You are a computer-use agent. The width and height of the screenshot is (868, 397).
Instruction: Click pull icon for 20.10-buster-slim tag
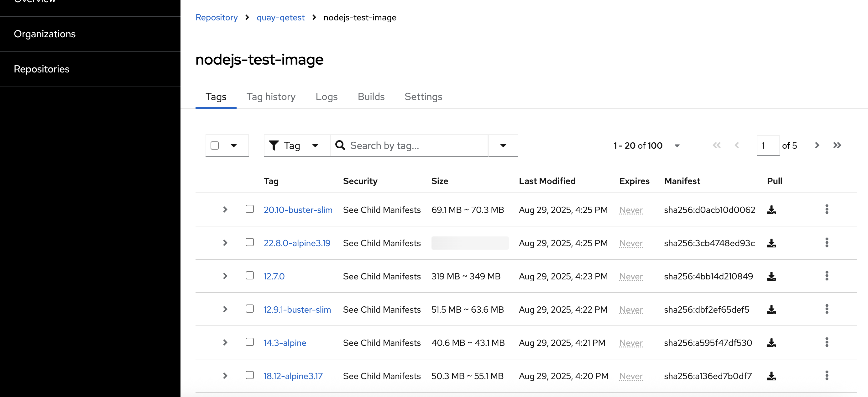click(x=771, y=210)
